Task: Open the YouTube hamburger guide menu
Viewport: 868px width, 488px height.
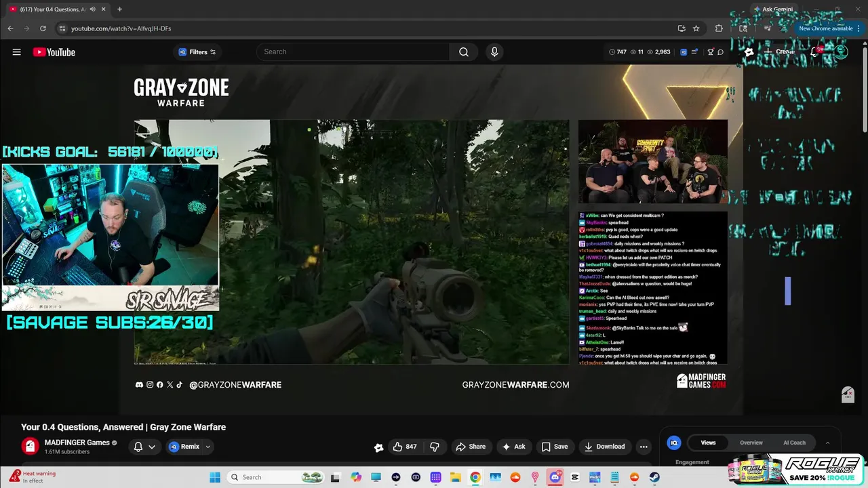Action: (x=16, y=52)
